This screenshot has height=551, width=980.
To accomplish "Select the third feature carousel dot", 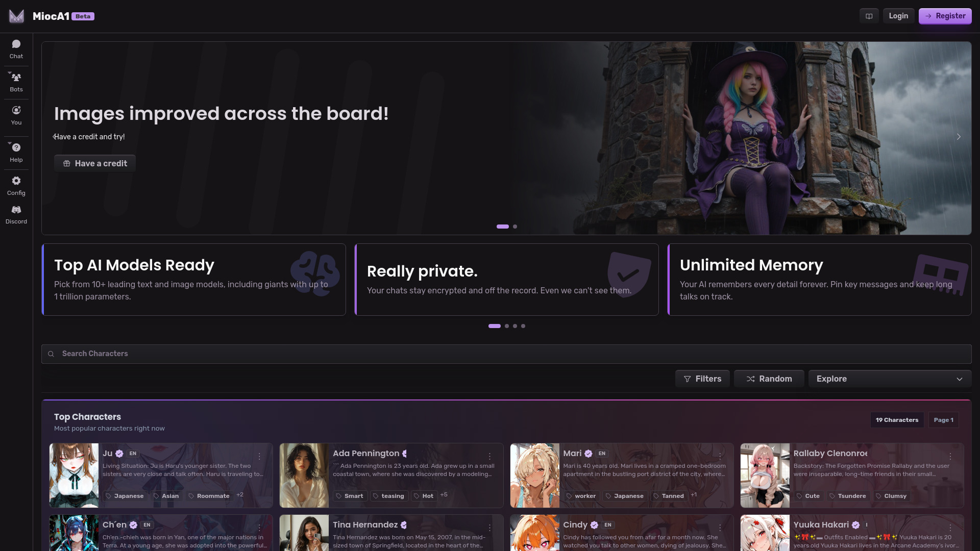I will (515, 326).
